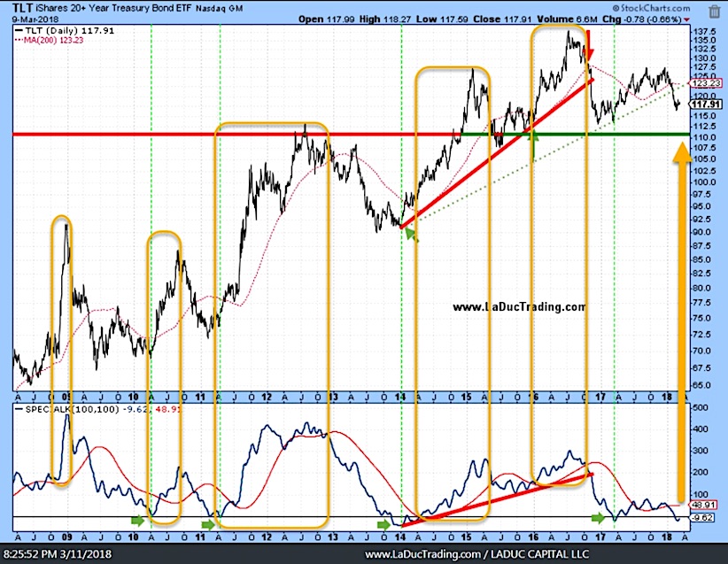The image size is (728, 564).
Task: Click the "MA(200) 123.23" legend entry
Action: pos(50,41)
